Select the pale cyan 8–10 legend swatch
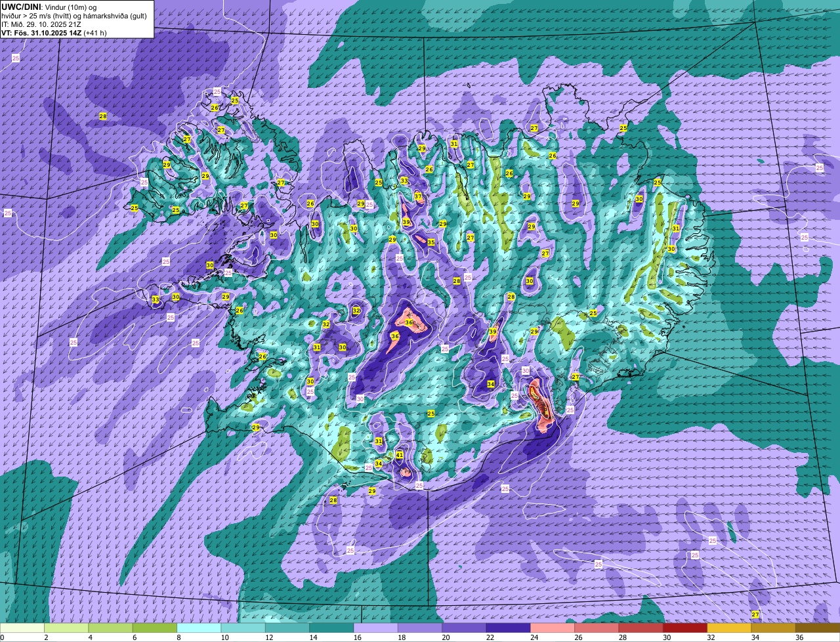The width and height of the screenshot is (840, 642). pos(199,628)
